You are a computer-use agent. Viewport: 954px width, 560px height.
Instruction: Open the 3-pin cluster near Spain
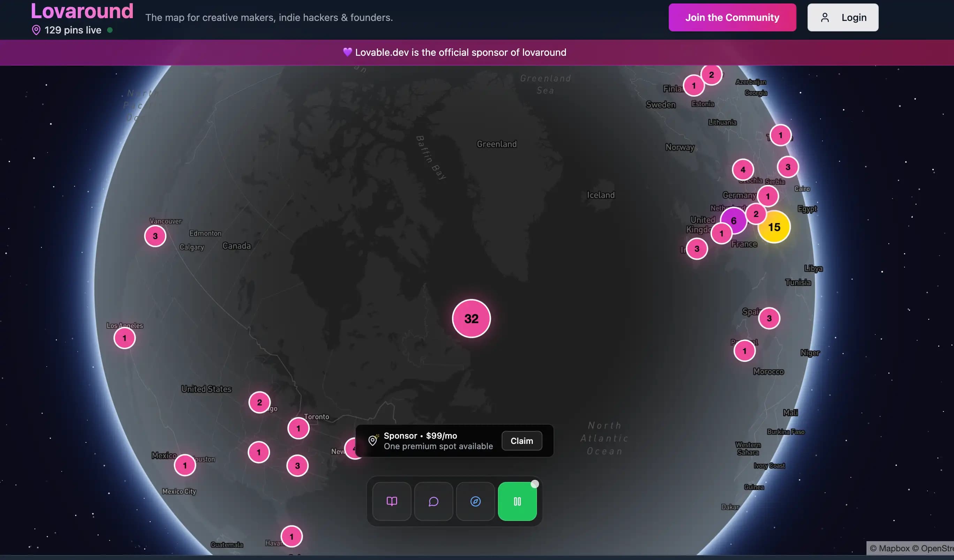click(x=769, y=318)
